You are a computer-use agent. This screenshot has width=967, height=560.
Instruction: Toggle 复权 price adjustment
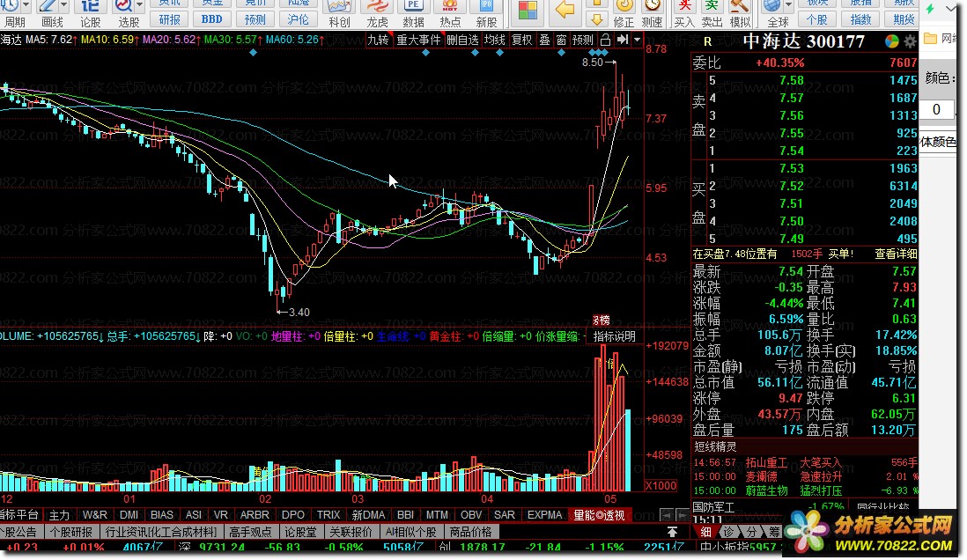pyautogui.click(x=521, y=40)
